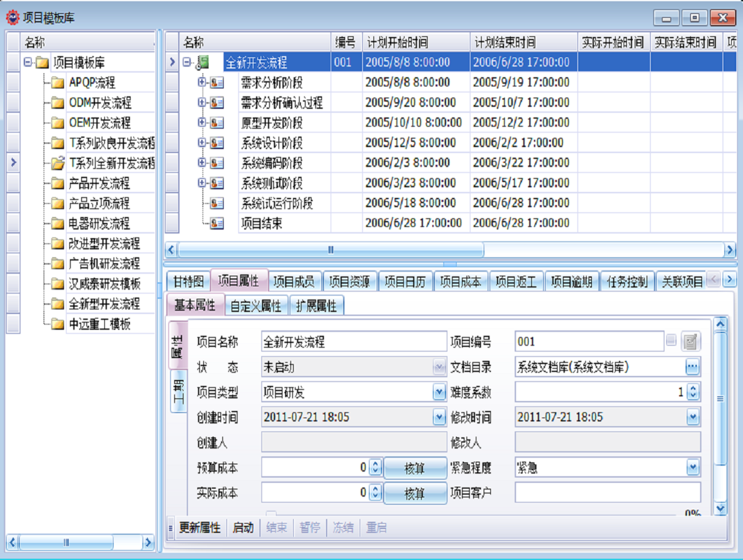Click the task grid horizontal scrollbar

click(330, 250)
